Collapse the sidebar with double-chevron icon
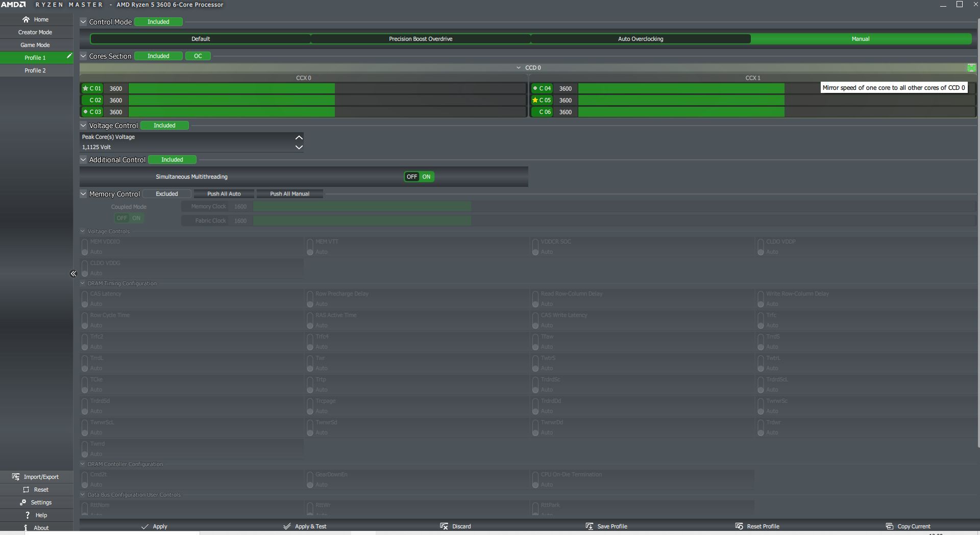The height and width of the screenshot is (535, 980). point(73,274)
